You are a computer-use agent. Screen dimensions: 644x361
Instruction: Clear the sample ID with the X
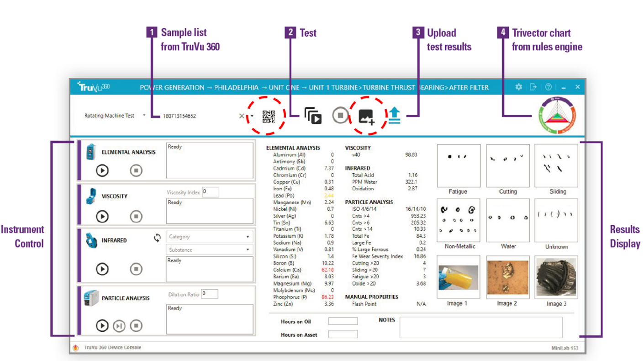tap(242, 116)
